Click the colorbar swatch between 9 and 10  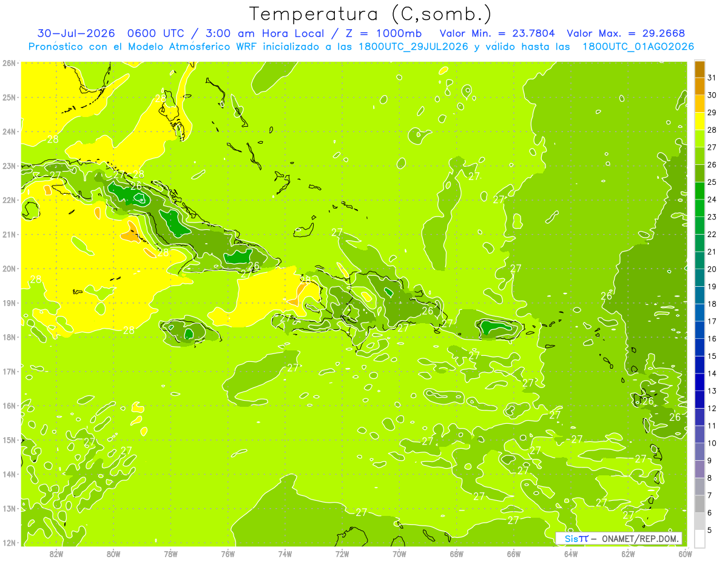pyautogui.click(x=699, y=452)
